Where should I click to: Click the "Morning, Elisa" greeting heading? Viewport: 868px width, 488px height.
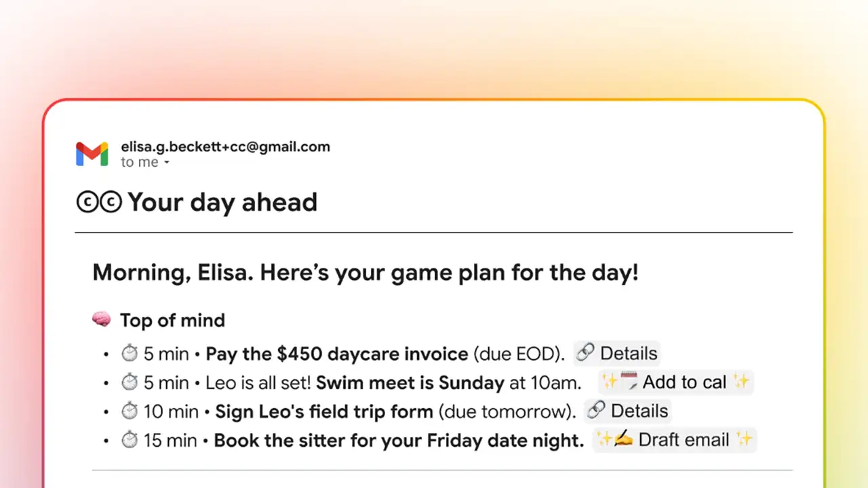pos(365,272)
